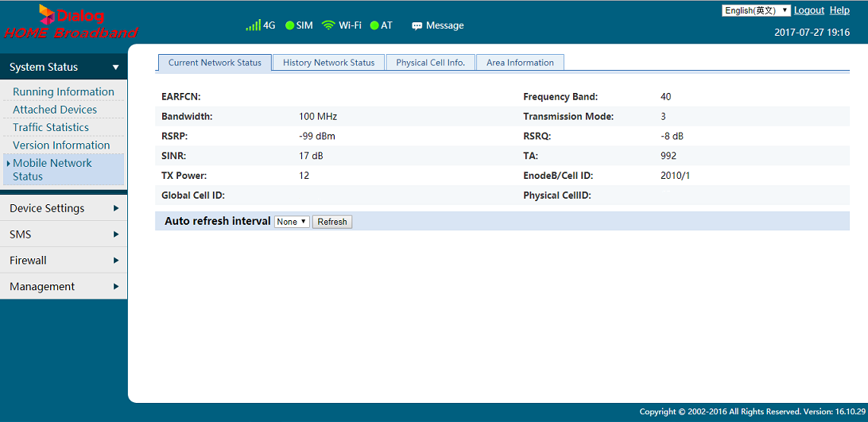This screenshot has height=422, width=868.
Task: Click the TA value 992
Action: coord(668,157)
